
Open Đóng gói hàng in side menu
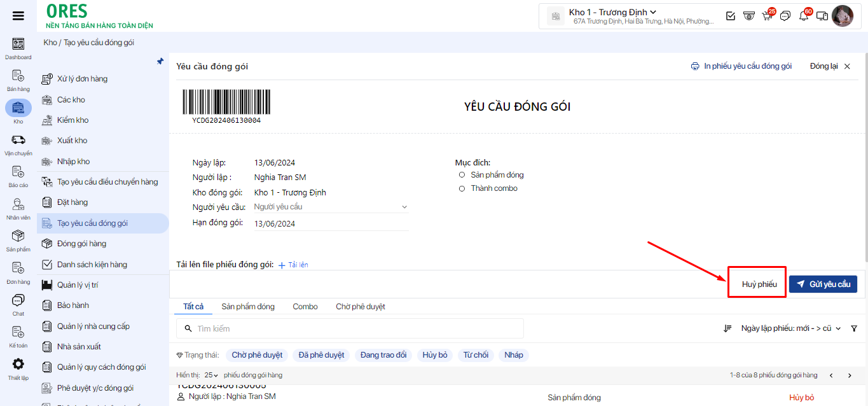pos(81,244)
